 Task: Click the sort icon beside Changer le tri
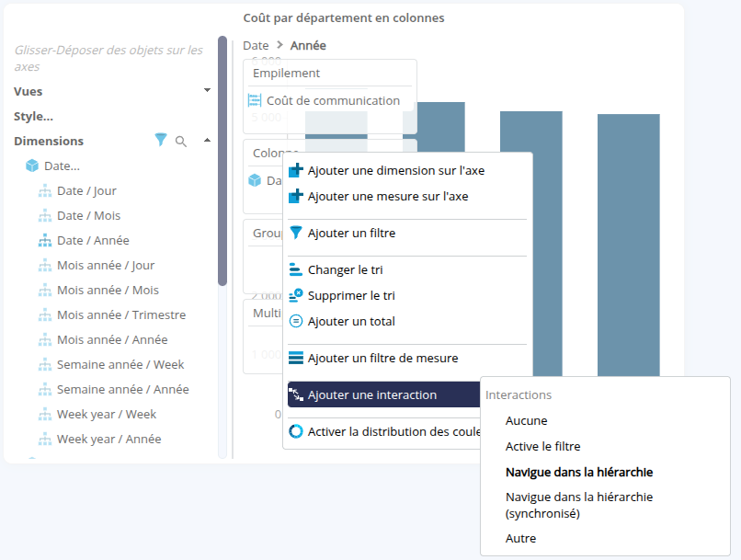point(296,269)
